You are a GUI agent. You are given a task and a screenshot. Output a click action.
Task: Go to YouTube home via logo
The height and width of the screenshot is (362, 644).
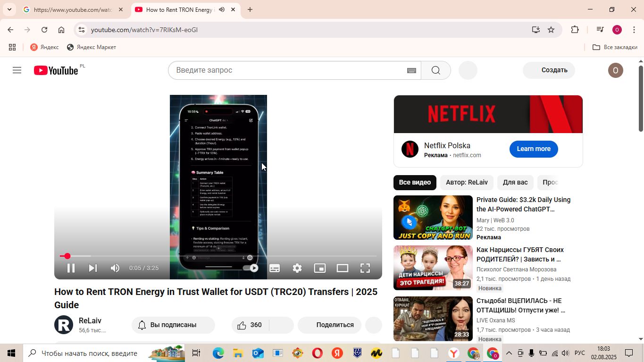[56, 70]
